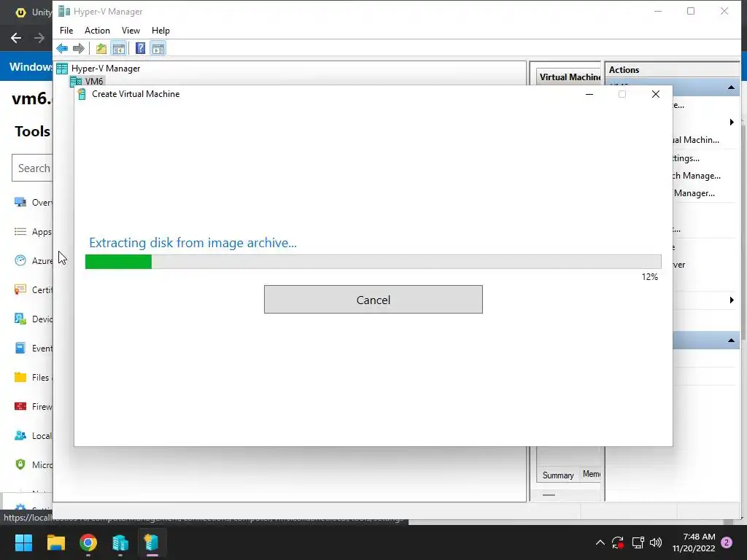Click the blue Help toolbar icon
Screen dimensions: 747x560
coord(141,48)
